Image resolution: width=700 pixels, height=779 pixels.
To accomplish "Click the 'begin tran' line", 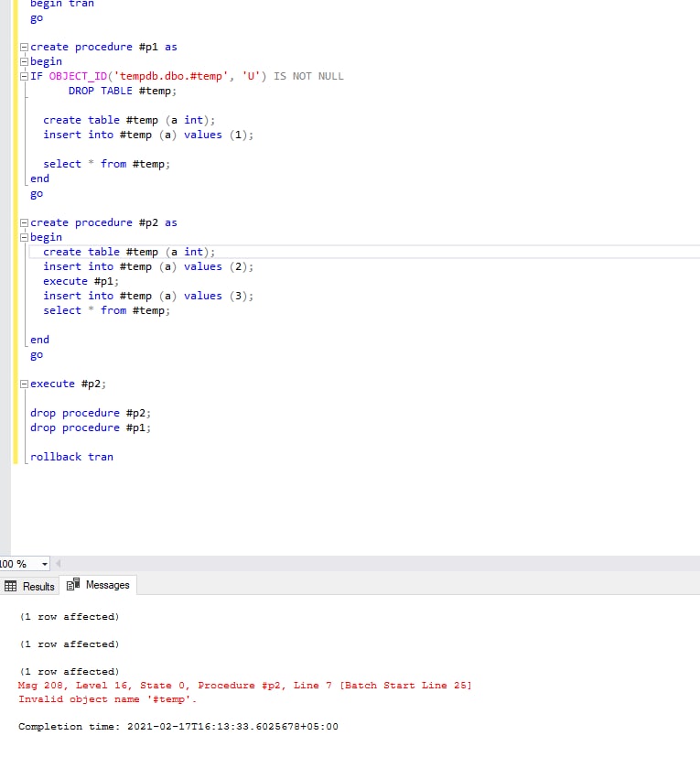I will pyautogui.click(x=62, y=4).
